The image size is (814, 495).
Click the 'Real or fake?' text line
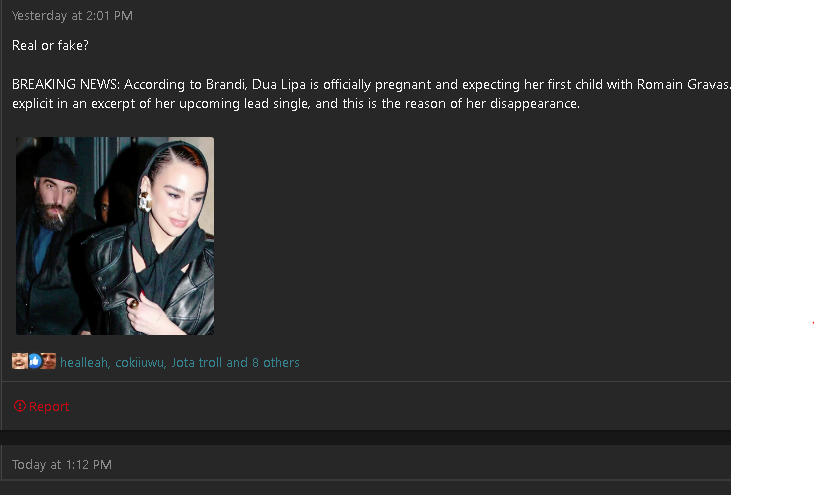50,46
